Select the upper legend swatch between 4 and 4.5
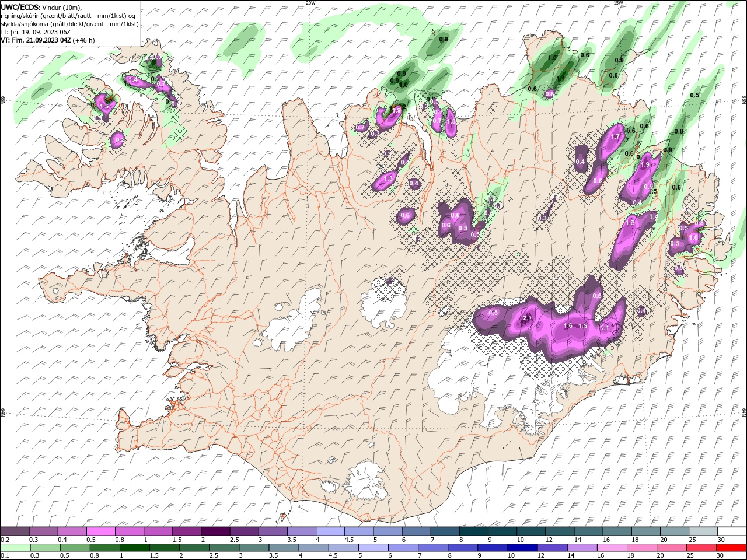The image size is (747, 560). point(330,531)
